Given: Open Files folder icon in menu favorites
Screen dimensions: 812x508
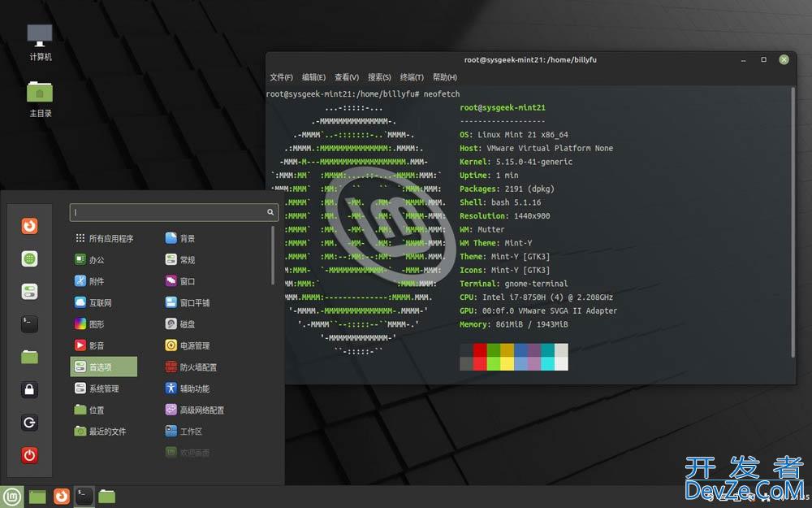Looking at the screenshot, I should coord(29,357).
